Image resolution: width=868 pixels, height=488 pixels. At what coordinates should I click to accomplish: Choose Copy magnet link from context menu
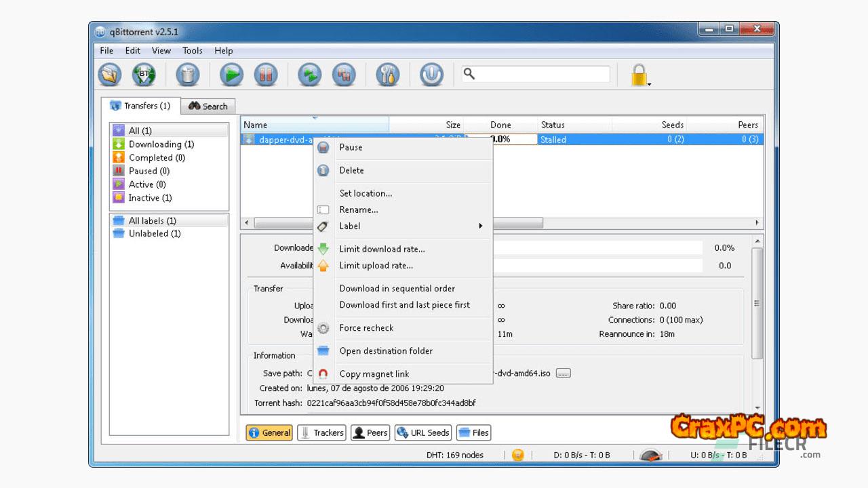pos(374,374)
